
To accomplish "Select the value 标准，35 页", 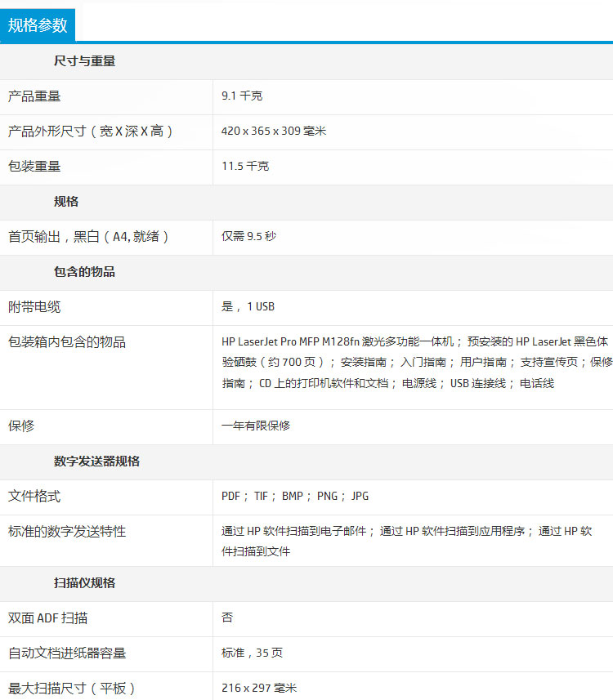I will click(252, 653).
